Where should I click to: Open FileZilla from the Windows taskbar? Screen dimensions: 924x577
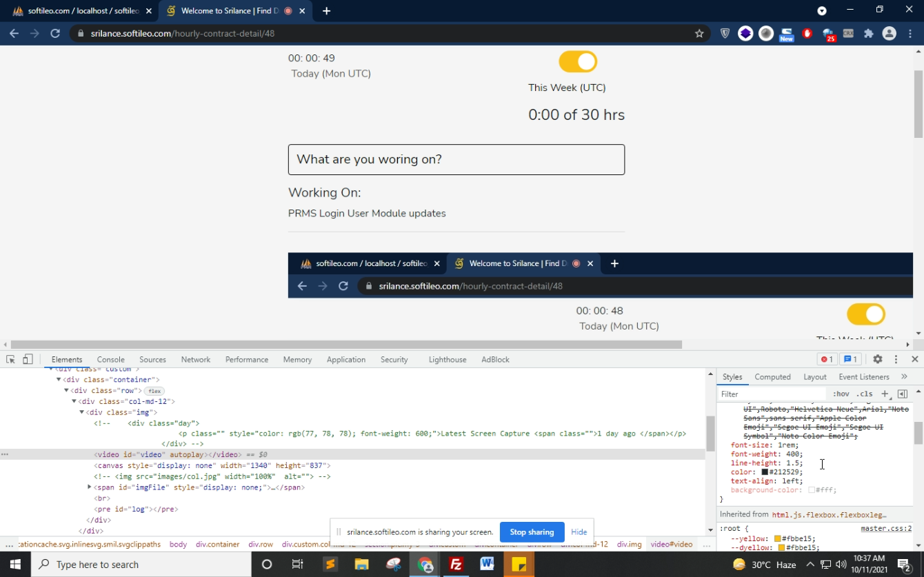(x=456, y=565)
